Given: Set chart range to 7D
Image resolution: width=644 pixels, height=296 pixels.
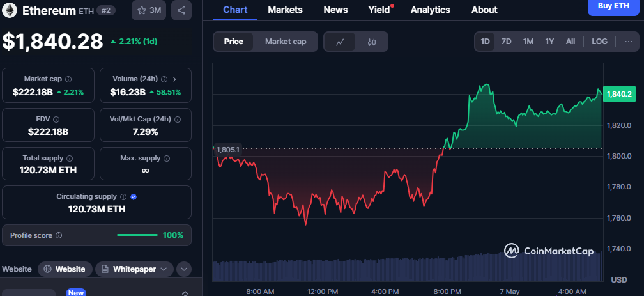Looking at the screenshot, I should 507,42.
